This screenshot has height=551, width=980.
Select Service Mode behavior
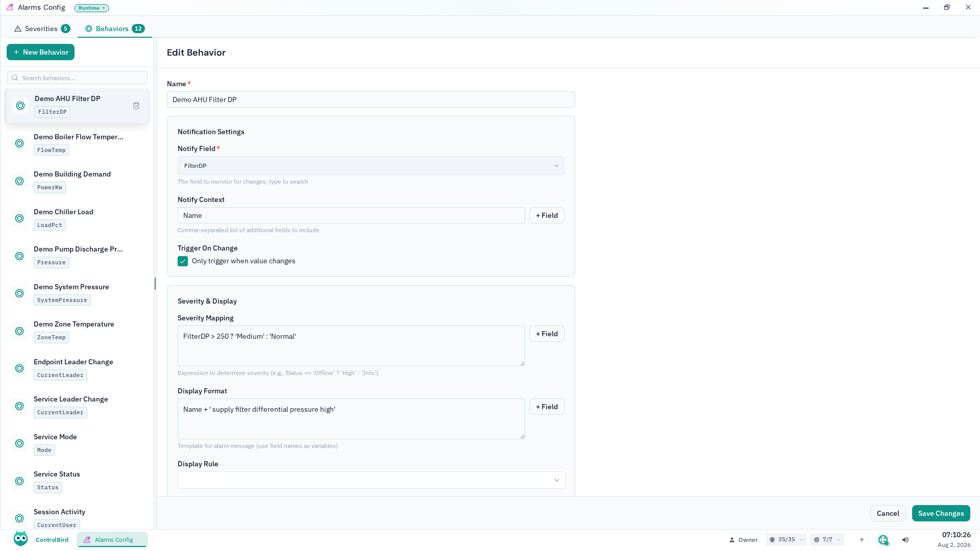pos(77,443)
